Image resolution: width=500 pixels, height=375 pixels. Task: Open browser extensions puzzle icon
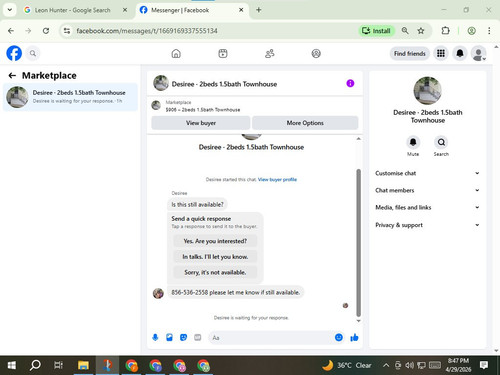446,31
